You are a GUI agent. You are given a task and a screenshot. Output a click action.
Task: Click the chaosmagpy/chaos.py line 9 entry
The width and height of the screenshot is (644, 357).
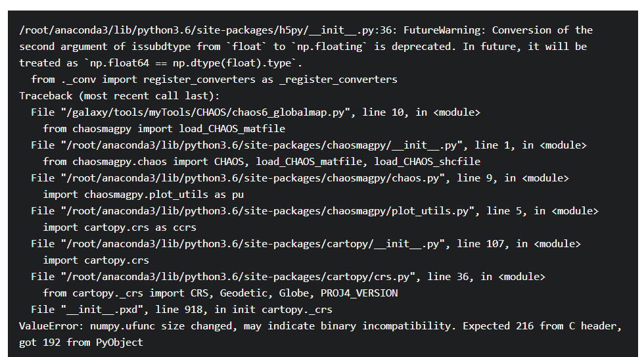point(300,178)
